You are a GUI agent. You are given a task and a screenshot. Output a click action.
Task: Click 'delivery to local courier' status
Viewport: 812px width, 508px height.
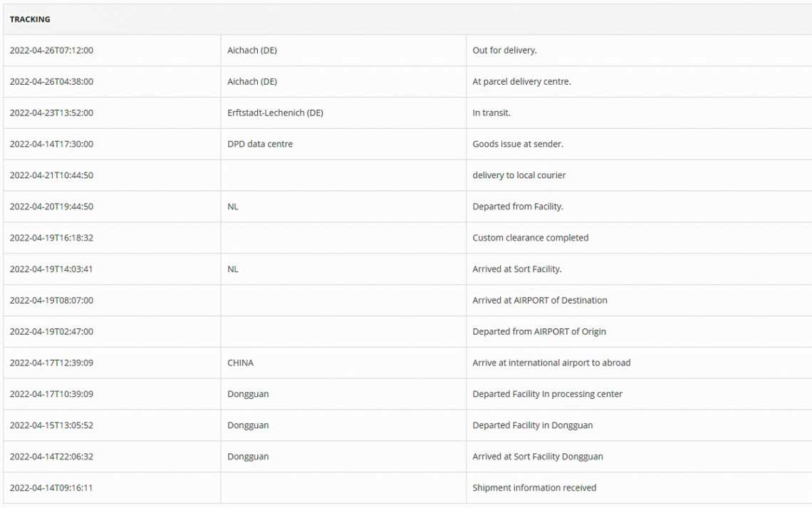point(519,175)
